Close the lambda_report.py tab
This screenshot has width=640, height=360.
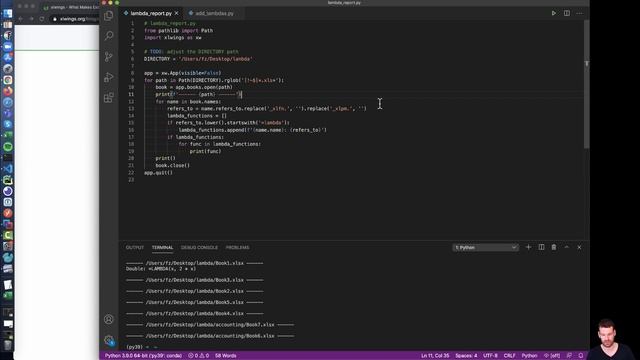click(176, 13)
